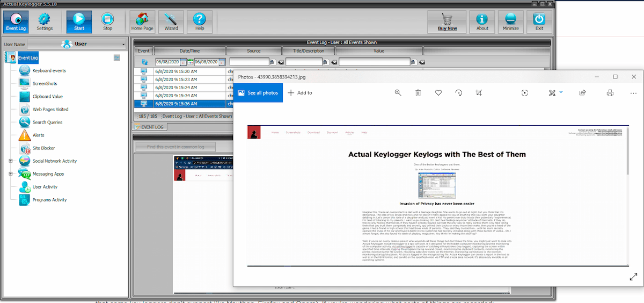Screen dimensions: 644x303
Task: Share the photo from Photos
Action: click(582, 92)
